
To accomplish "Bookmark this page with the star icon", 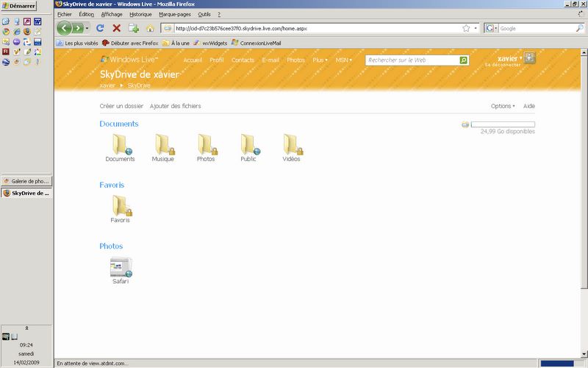I will point(466,28).
